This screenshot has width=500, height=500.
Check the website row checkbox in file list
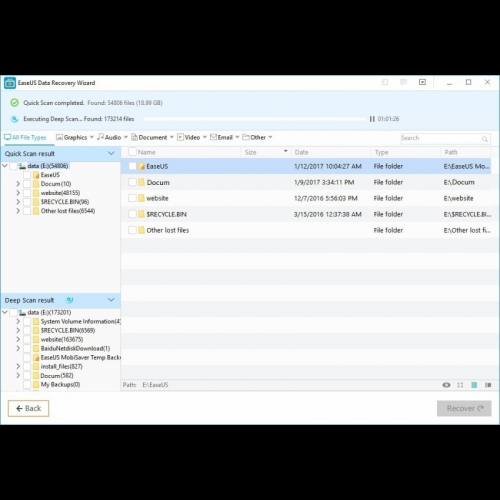[132, 198]
